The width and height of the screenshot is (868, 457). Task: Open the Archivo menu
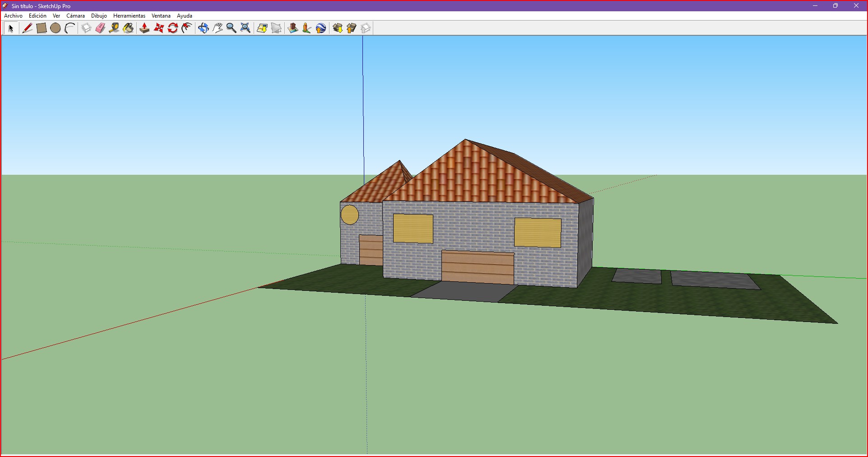coord(13,16)
